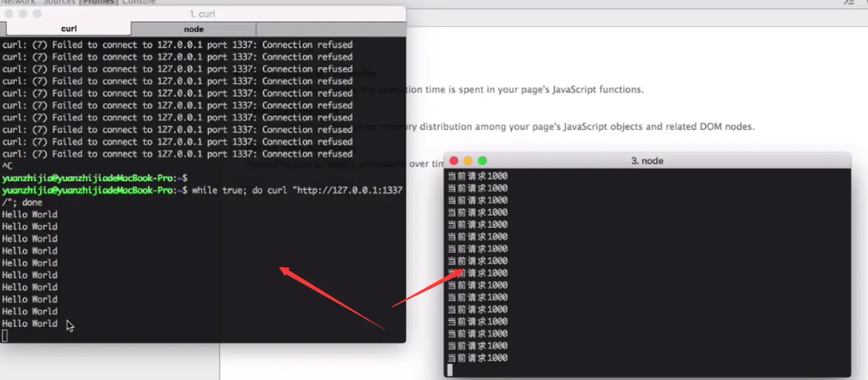Minimize the "1. curl" terminal window
This screenshot has width=868, height=380.
click(x=23, y=13)
